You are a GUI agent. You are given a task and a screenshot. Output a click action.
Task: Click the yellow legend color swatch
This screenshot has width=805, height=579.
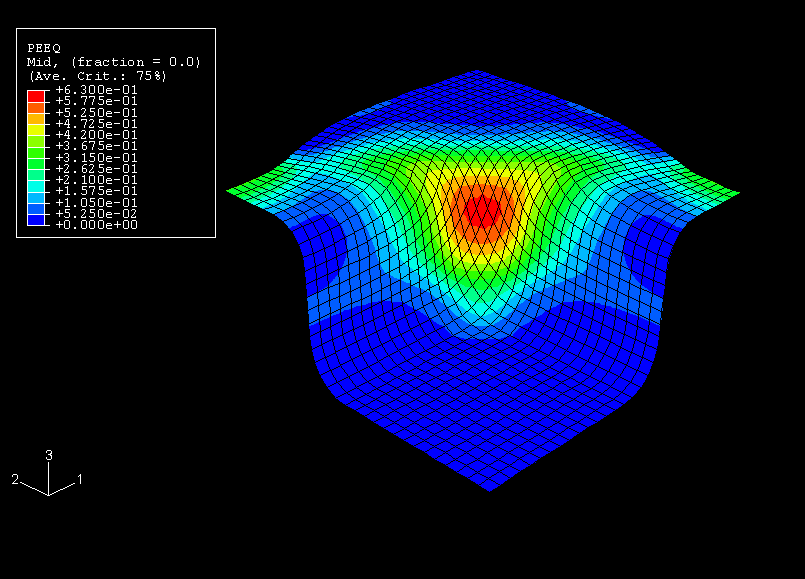point(36,130)
